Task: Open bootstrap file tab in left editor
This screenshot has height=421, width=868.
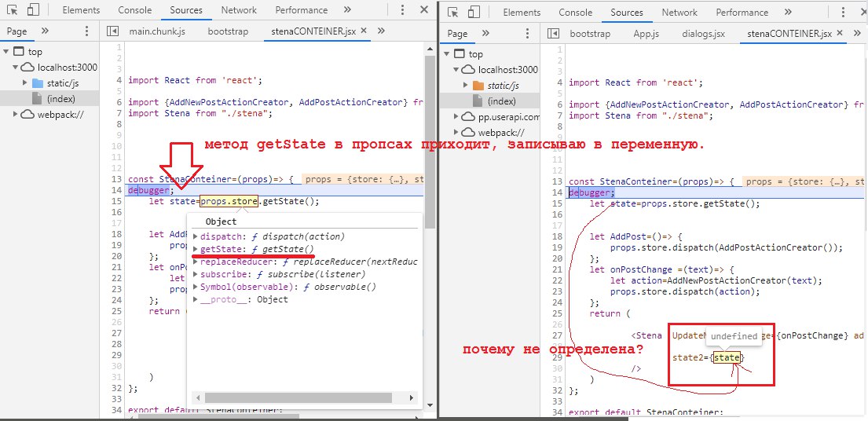Action: tap(228, 31)
